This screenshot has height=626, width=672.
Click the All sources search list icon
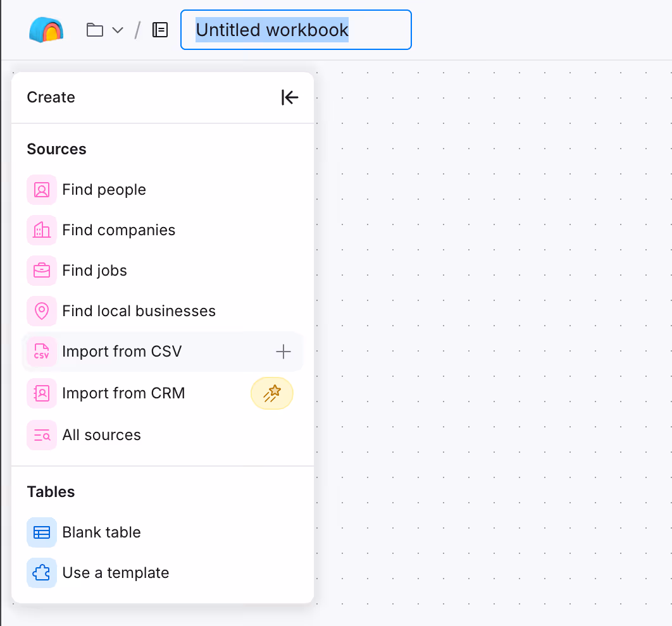41,434
